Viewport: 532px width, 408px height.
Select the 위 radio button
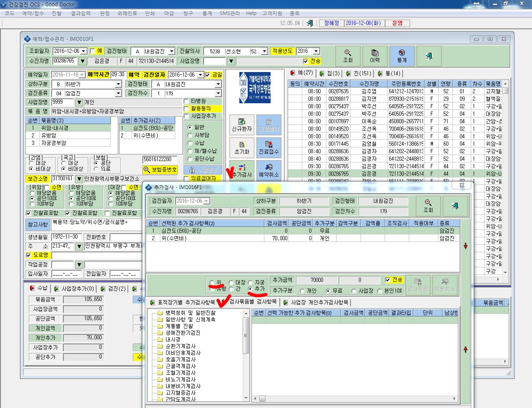pos(212,282)
